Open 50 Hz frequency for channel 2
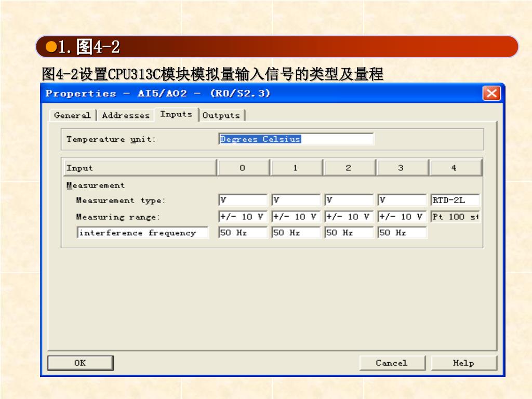The width and height of the screenshot is (532, 399). point(349,233)
